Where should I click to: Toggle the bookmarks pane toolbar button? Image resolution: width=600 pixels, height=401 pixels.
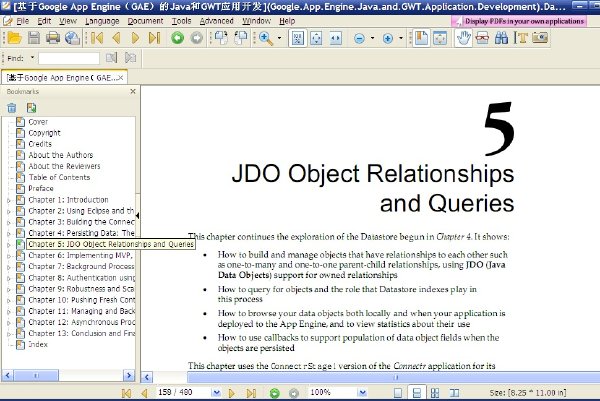click(x=421, y=38)
